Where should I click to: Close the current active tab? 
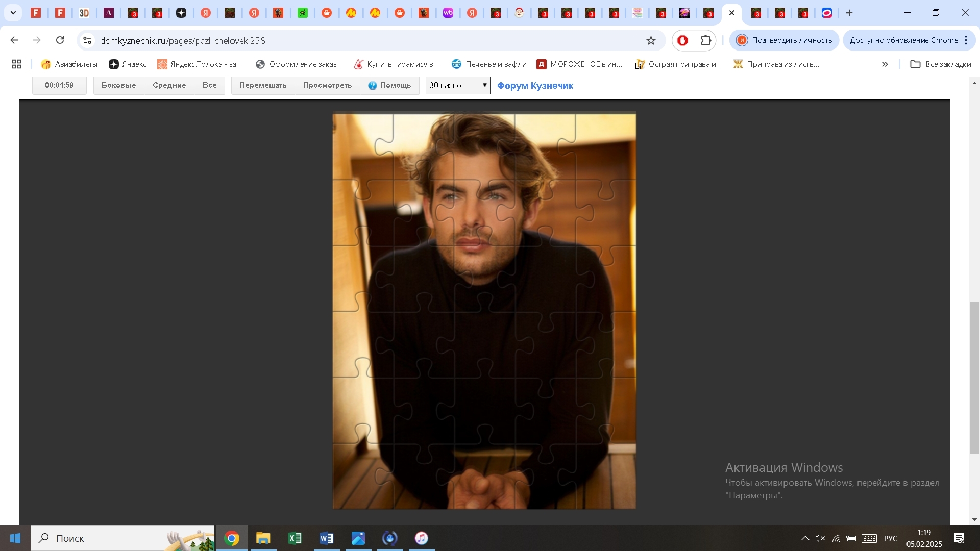732,13
